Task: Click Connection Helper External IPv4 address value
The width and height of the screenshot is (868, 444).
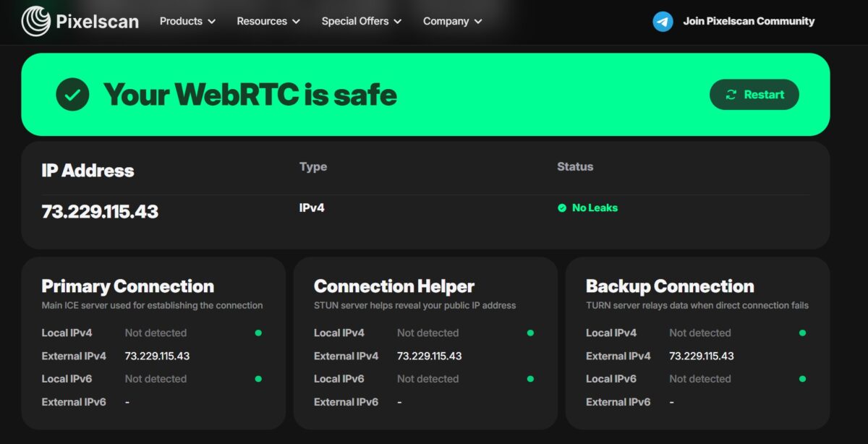Action: 429,356
